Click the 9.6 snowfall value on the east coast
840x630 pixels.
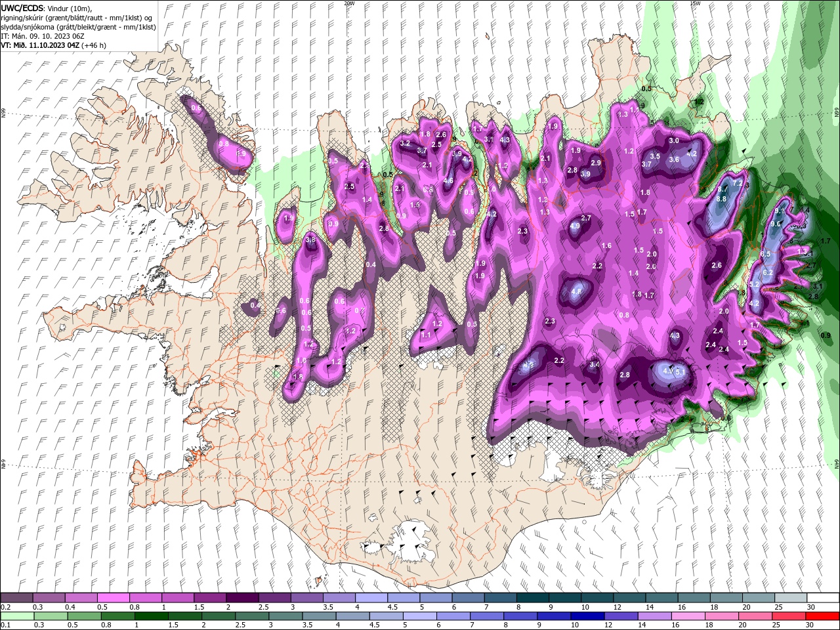tap(775, 224)
